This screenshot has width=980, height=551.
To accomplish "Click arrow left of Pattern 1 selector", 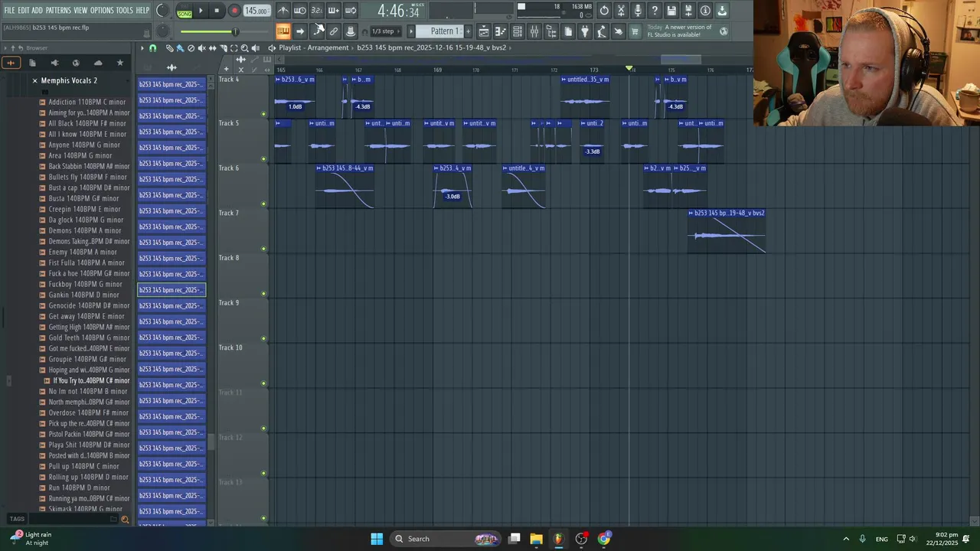I will (x=411, y=31).
